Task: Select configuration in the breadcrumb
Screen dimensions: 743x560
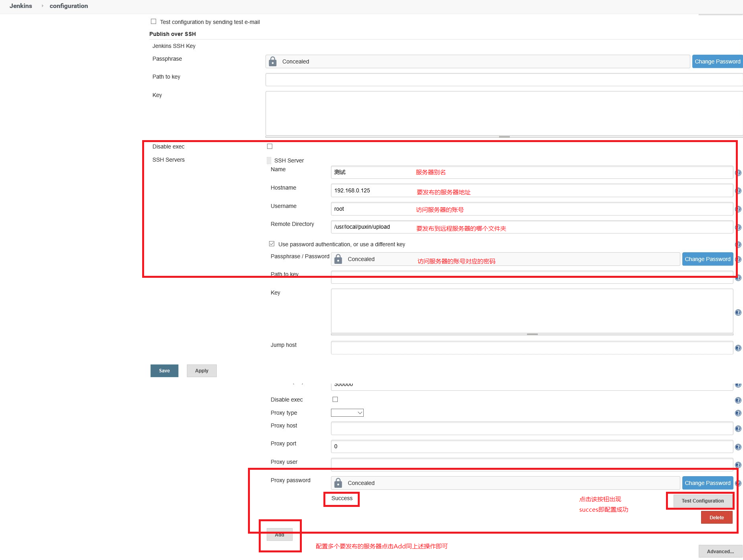Action: click(68, 6)
